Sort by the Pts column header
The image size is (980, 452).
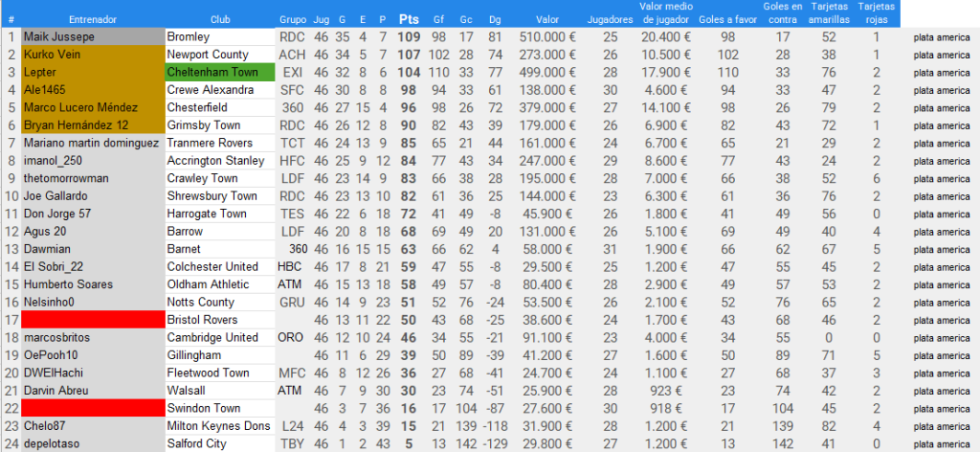(x=410, y=18)
